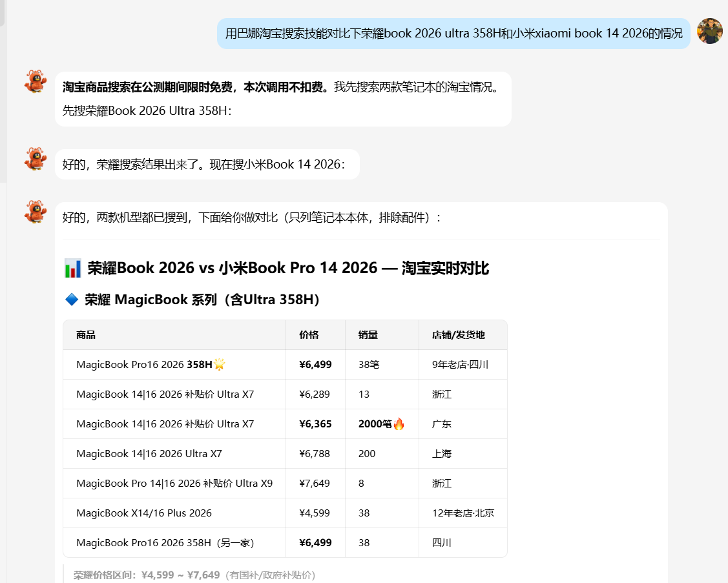Click price '¥7,649' in table
This screenshot has height=583, width=728.
coord(315,483)
